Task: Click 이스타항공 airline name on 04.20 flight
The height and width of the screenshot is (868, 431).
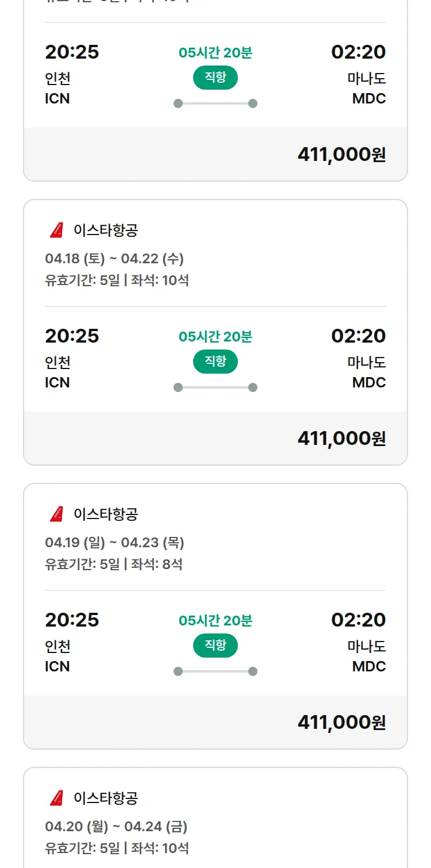Action: click(106, 798)
